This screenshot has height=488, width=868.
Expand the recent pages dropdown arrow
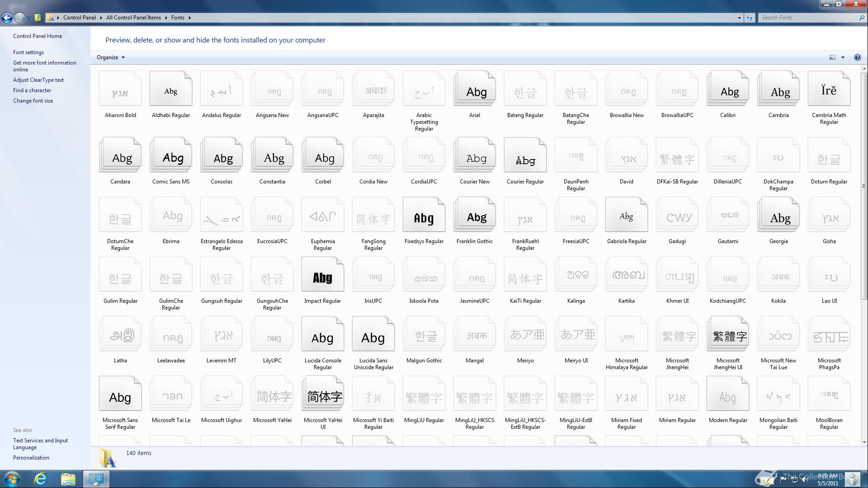pyautogui.click(x=28, y=18)
